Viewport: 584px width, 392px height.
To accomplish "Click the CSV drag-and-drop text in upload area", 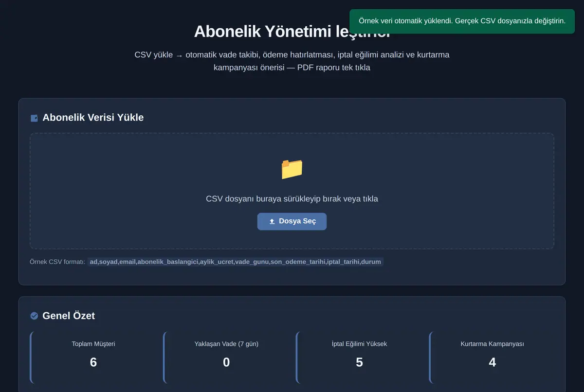I will tap(292, 198).
